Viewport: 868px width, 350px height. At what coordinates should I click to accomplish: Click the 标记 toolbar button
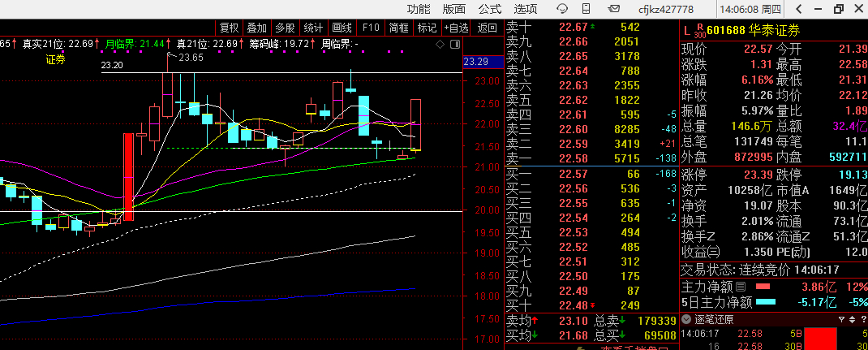[x=427, y=28]
